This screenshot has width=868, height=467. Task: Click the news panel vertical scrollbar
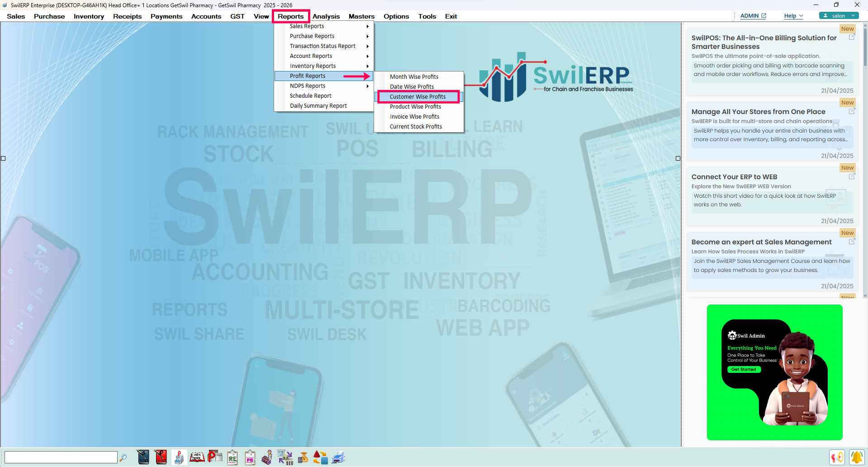(865, 160)
